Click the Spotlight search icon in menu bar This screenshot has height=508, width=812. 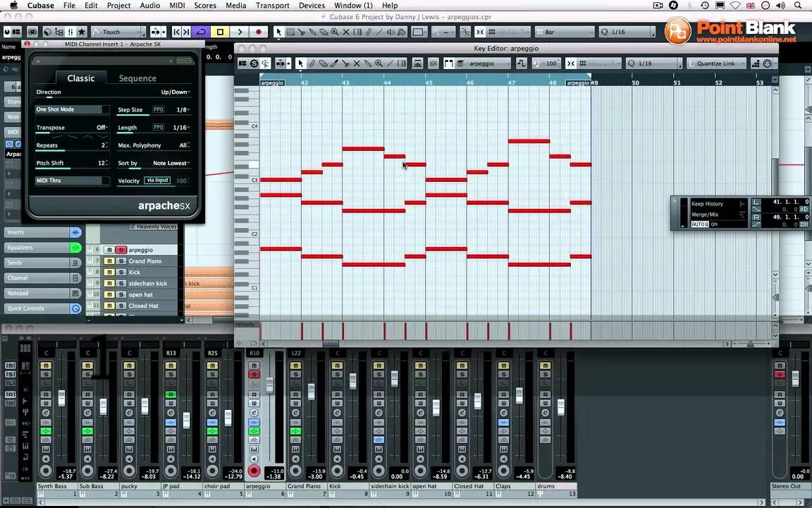[x=797, y=6]
